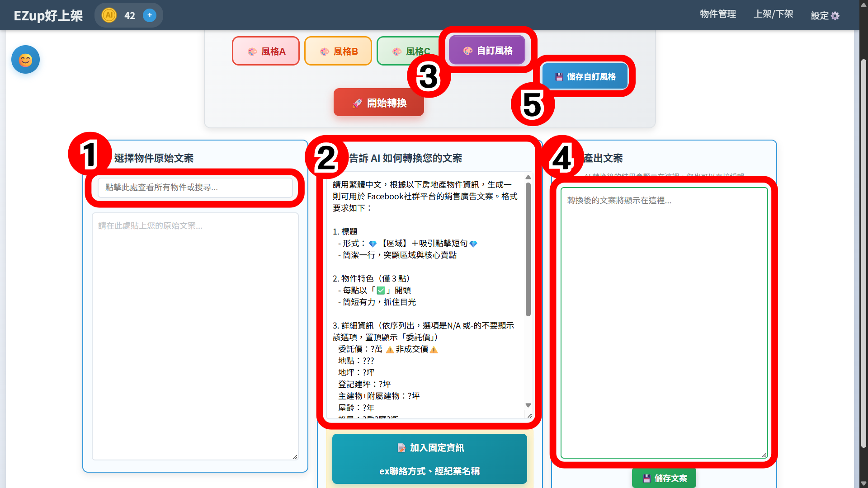Click the prompt box scroll up arrow

tap(528, 177)
